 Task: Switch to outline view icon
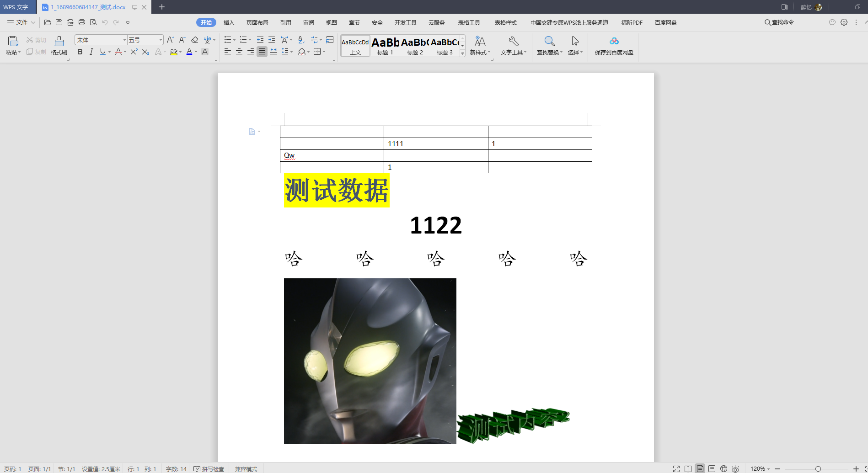pos(712,469)
